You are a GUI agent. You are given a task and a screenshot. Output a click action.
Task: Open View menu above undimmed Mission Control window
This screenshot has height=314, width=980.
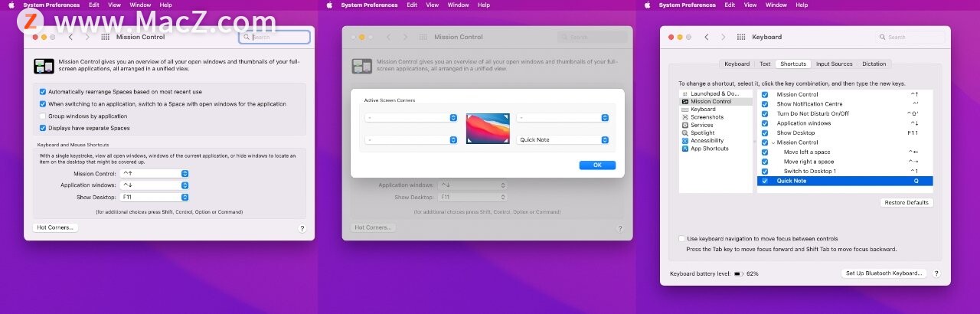click(114, 5)
